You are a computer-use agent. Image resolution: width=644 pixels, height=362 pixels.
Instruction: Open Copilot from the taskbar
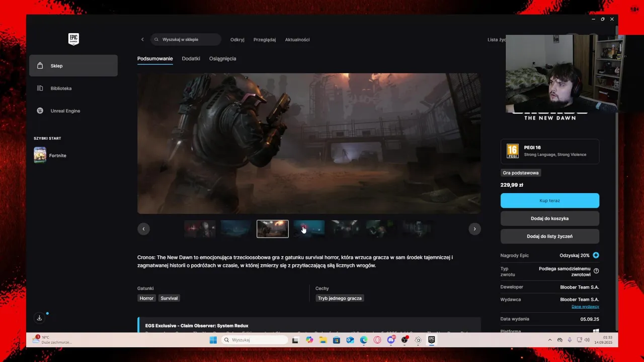(309, 340)
